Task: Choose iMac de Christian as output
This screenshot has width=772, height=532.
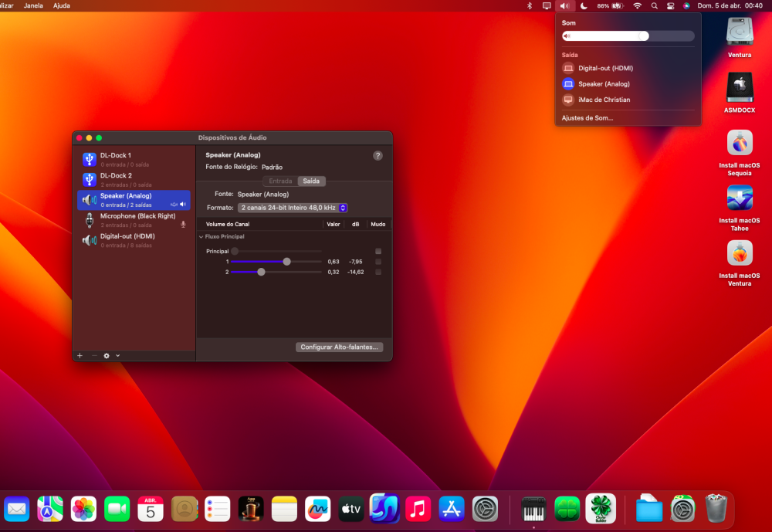Action: point(628,100)
